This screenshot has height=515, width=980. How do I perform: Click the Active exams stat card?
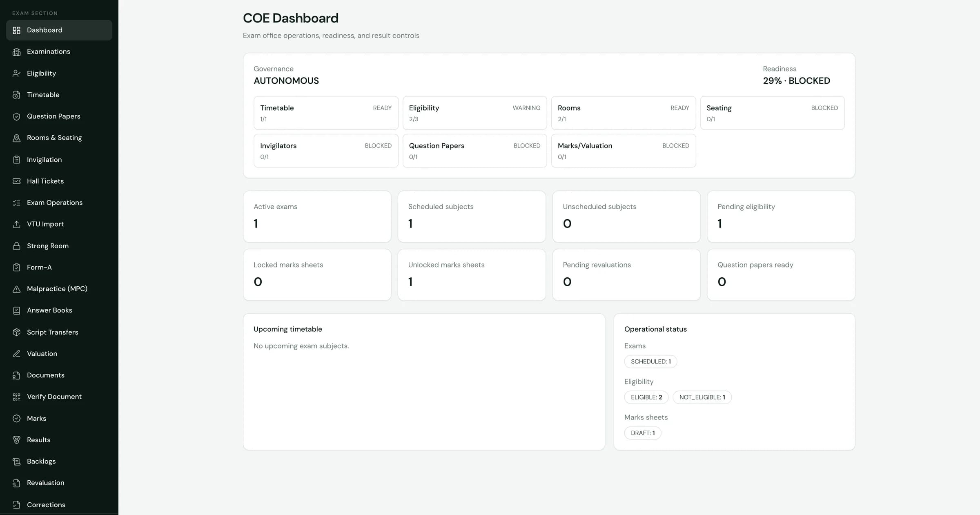click(x=317, y=216)
